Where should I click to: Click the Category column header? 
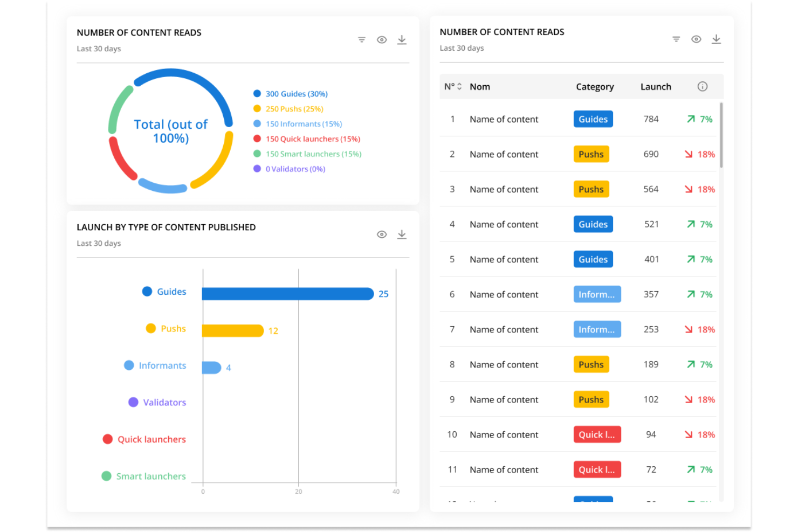[595, 87]
